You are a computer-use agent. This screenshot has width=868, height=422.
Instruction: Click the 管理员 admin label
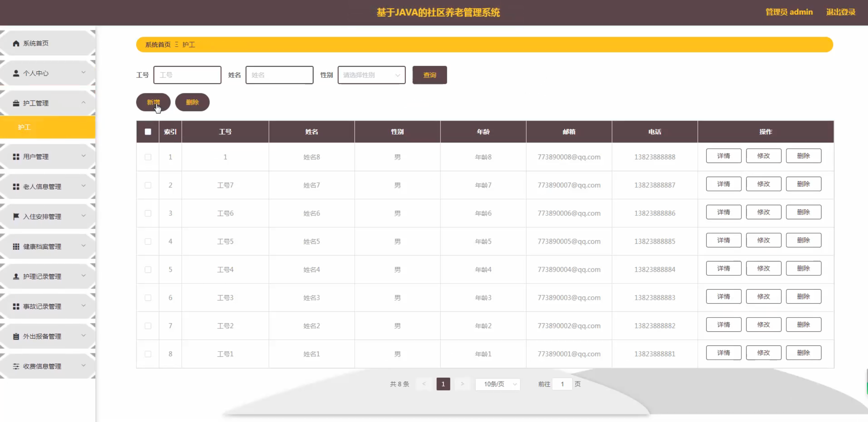(789, 12)
